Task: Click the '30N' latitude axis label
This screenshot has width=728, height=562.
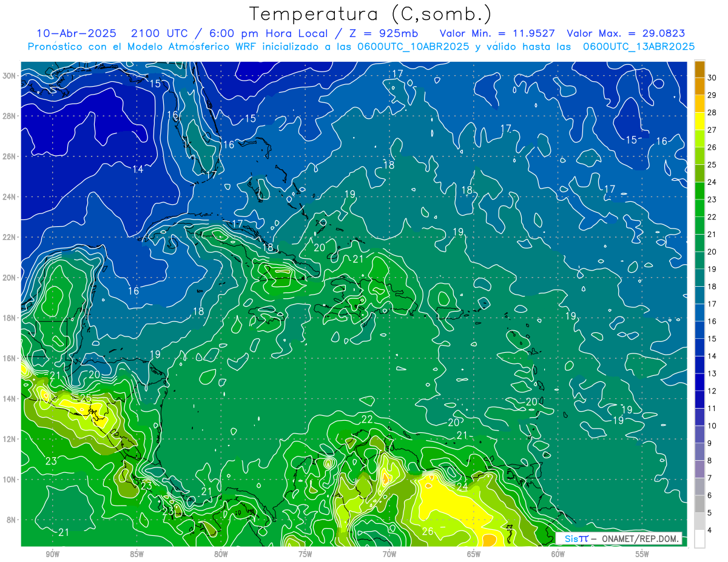Action: 8,75
